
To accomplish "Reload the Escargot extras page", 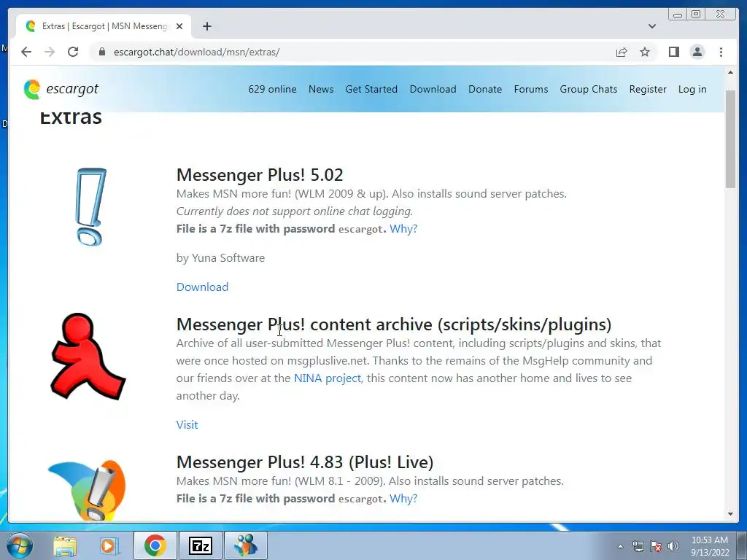I will pyautogui.click(x=73, y=52).
